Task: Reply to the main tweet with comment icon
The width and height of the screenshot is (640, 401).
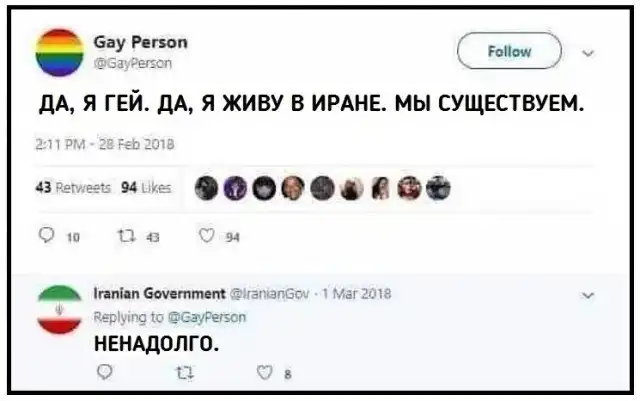Action: pos(47,235)
